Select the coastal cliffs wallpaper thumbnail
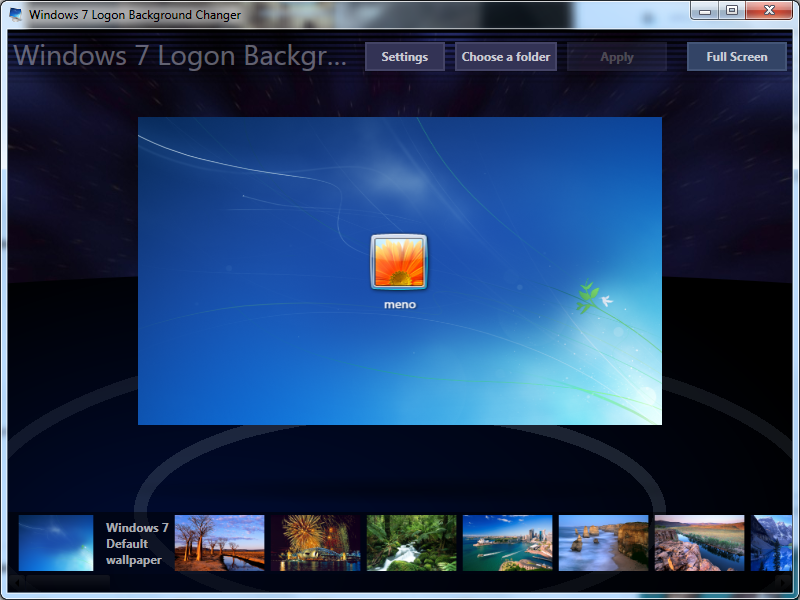This screenshot has width=800, height=600. click(603, 541)
